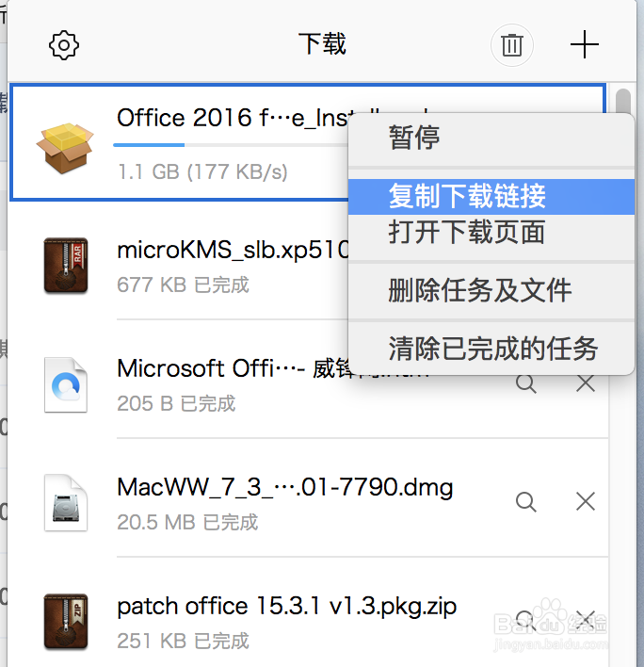Remove the Microsoft Offi download entry
The height and width of the screenshot is (667, 644).
click(x=586, y=383)
